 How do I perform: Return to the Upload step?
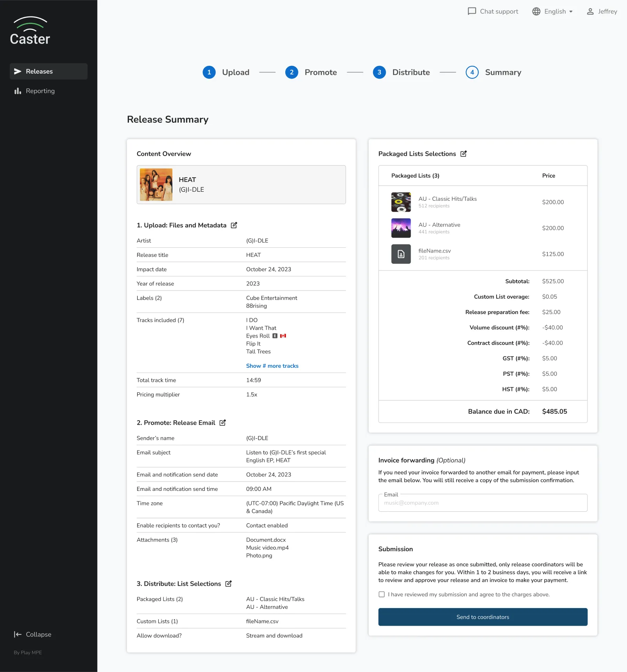coord(226,72)
